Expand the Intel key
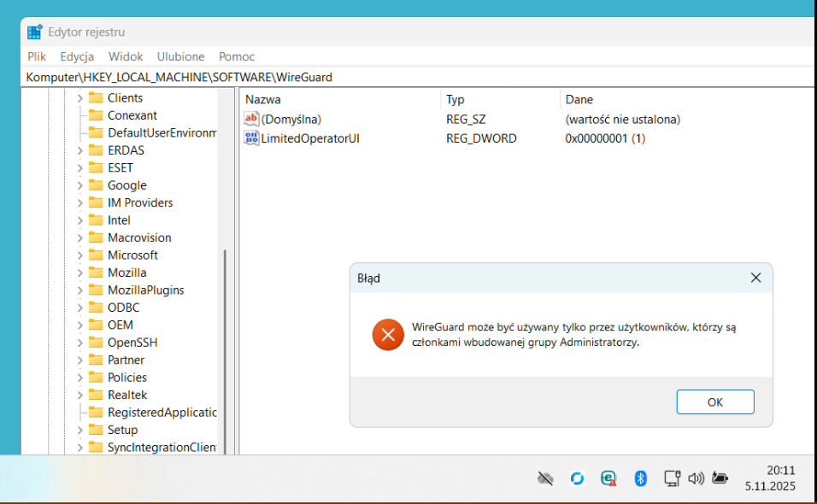 pos(79,220)
